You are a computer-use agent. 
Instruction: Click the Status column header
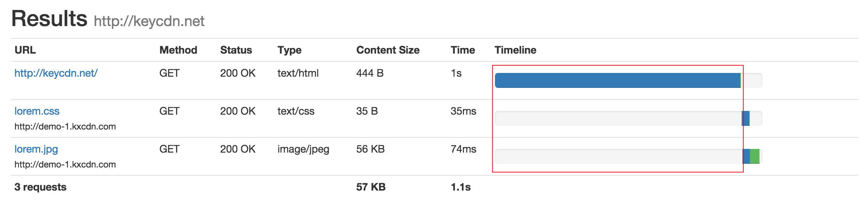236,50
